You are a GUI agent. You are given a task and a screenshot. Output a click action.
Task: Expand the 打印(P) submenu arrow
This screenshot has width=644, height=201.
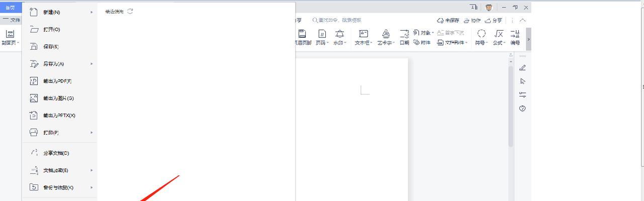(x=91, y=132)
